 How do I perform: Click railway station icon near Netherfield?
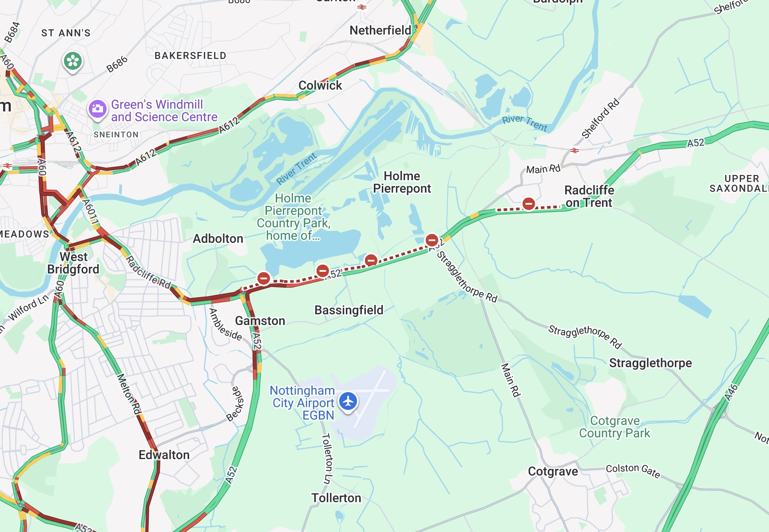pos(362,7)
